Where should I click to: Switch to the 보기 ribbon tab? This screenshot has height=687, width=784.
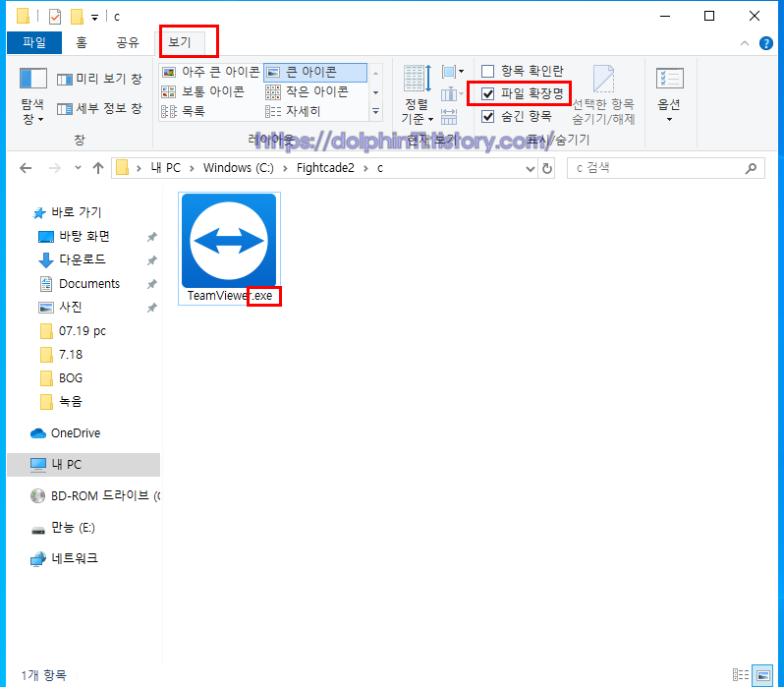[x=180, y=42]
